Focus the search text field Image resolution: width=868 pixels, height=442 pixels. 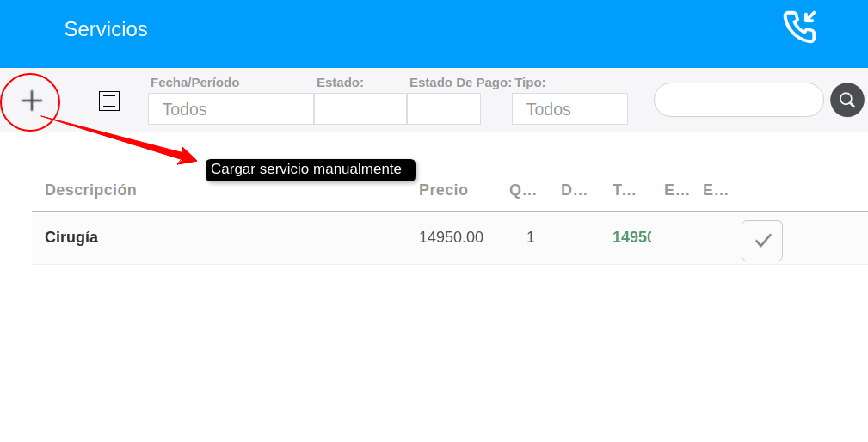738,100
